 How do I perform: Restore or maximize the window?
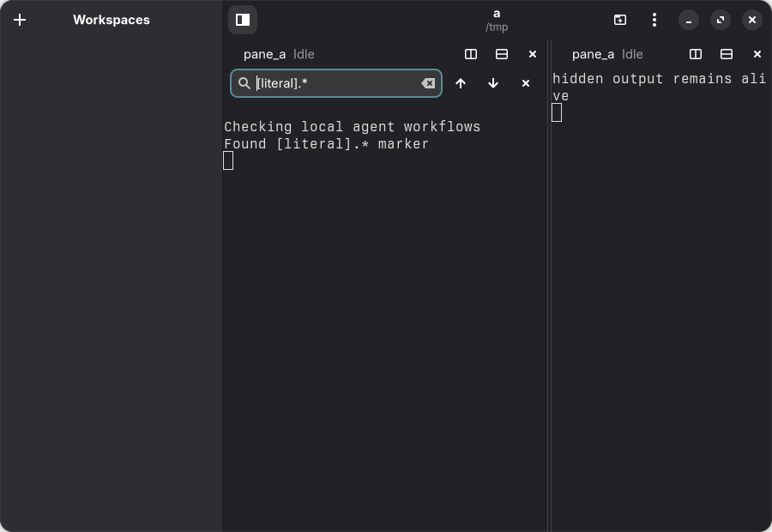pos(721,20)
